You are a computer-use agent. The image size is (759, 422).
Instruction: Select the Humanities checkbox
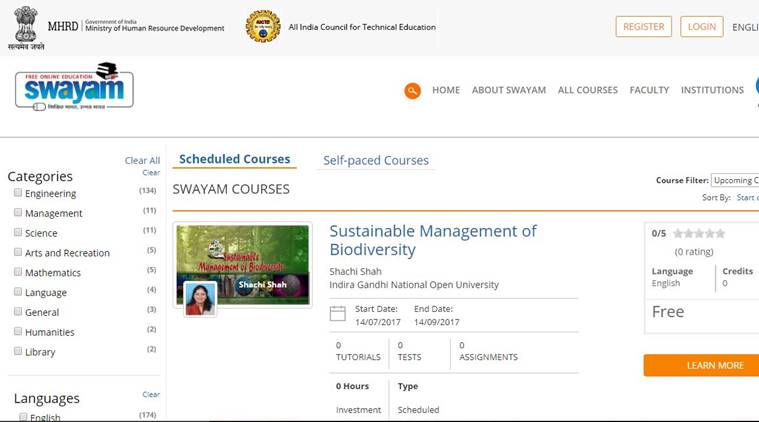(18, 331)
